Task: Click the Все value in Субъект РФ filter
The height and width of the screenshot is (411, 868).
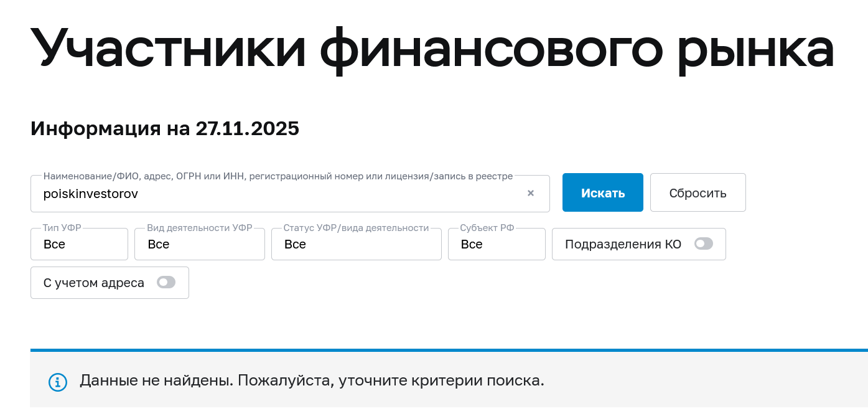Action: [x=472, y=244]
